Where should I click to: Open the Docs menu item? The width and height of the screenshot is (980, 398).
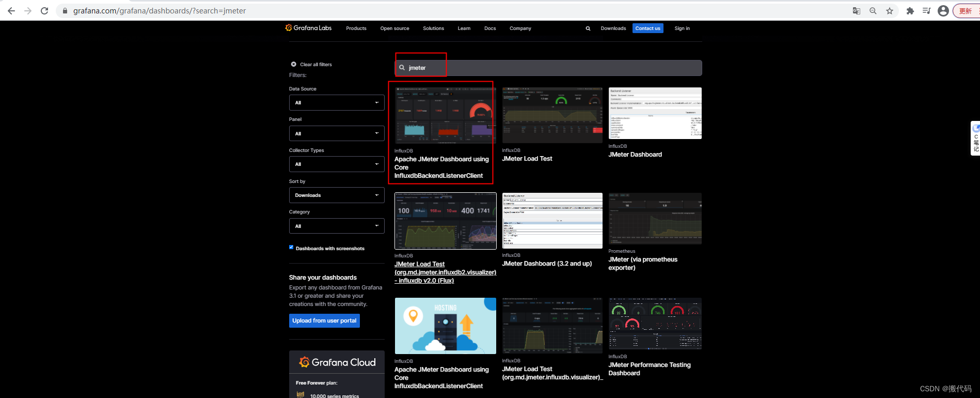pos(490,28)
